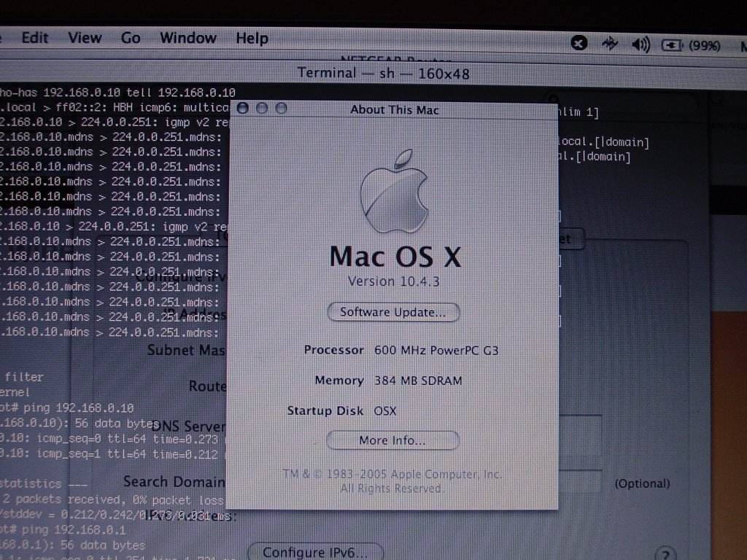The width and height of the screenshot is (747, 560).
Task: Open the View menu
Action: (85, 38)
